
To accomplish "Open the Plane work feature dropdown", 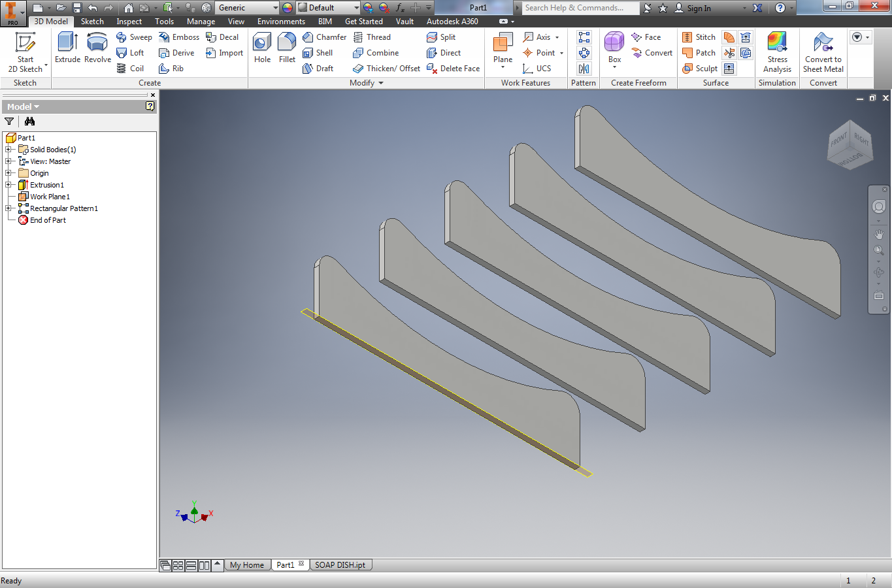I will pos(503,67).
